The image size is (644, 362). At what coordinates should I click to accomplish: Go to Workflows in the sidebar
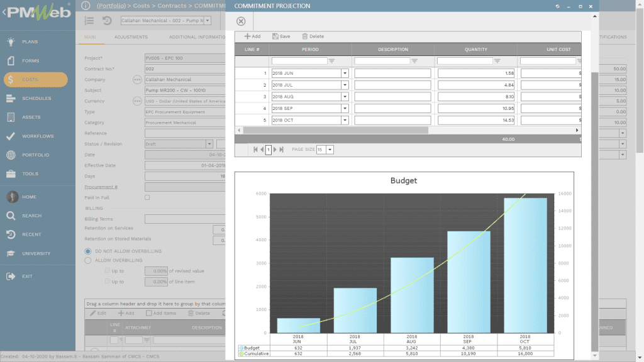(38, 136)
